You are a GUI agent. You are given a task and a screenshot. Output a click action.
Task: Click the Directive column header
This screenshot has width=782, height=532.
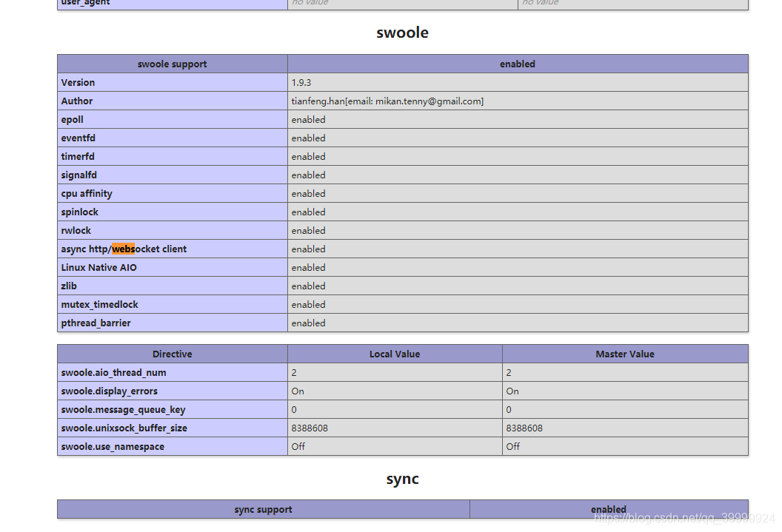(x=172, y=354)
